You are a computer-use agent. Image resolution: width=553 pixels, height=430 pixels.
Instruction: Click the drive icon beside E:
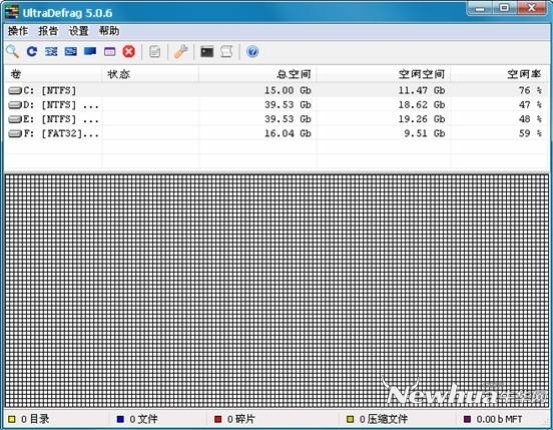(x=15, y=119)
